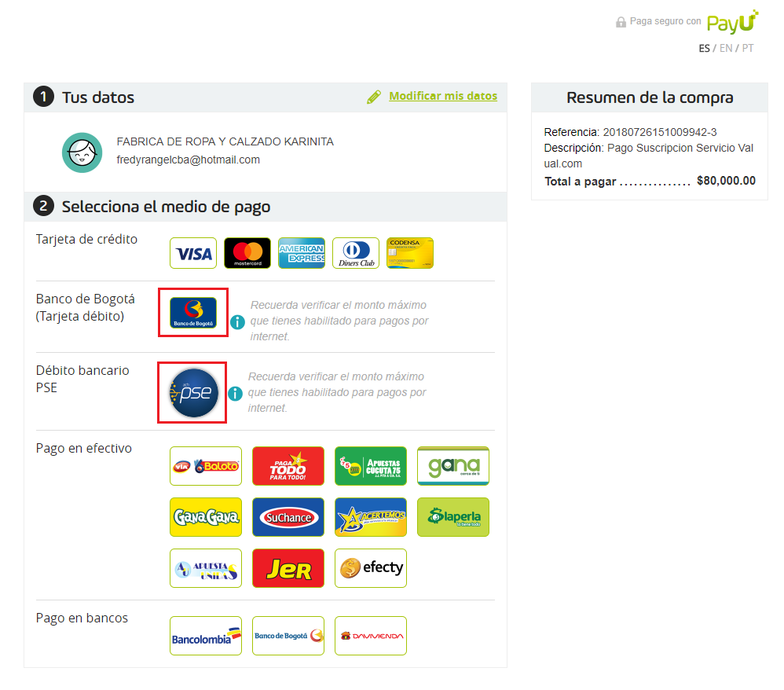Choose Gana cash payment option
The width and height of the screenshot is (784, 690).
pos(453,466)
